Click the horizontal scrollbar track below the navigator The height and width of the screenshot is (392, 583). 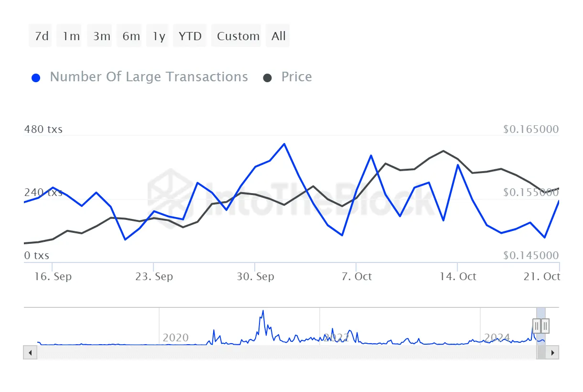point(287,352)
